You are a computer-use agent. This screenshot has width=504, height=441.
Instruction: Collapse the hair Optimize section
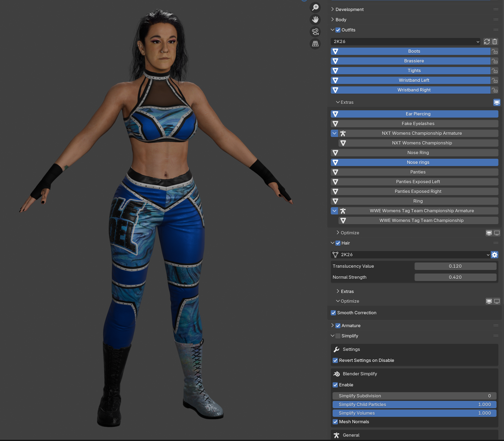[x=338, y=301]
